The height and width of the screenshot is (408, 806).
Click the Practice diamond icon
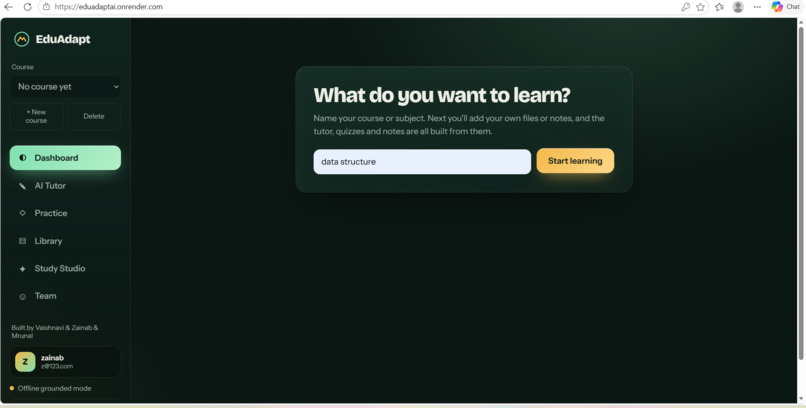click(23, 213)
